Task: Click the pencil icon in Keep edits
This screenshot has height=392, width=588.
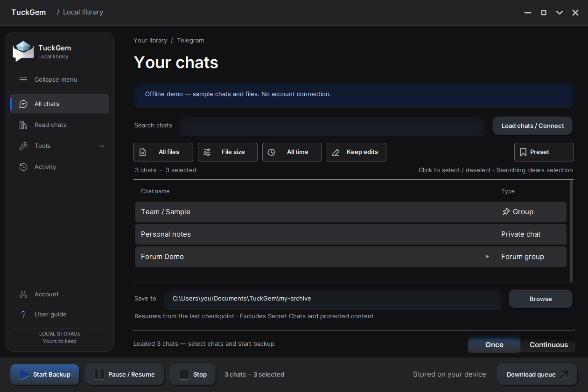Action: coord(336,152)
